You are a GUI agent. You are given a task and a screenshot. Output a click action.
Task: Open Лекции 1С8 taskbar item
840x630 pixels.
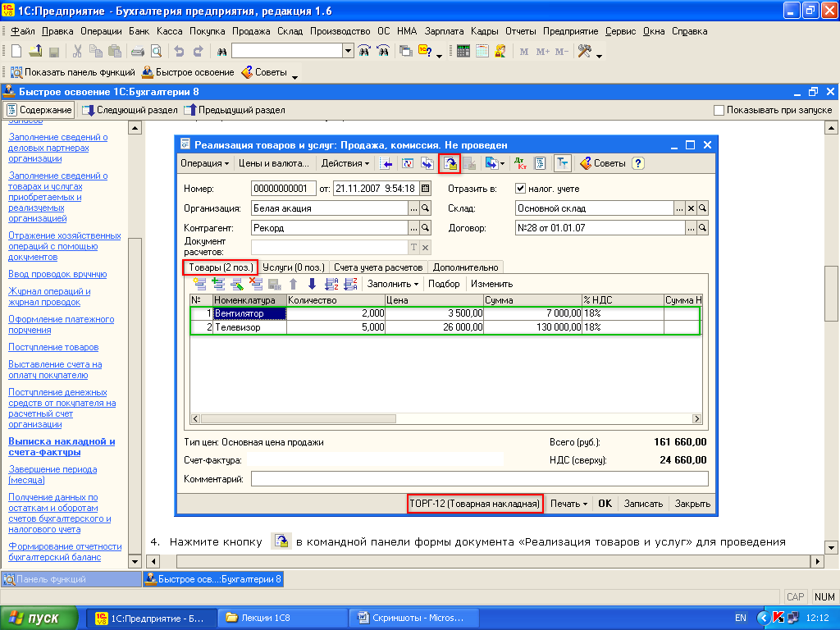coord(282,619)
